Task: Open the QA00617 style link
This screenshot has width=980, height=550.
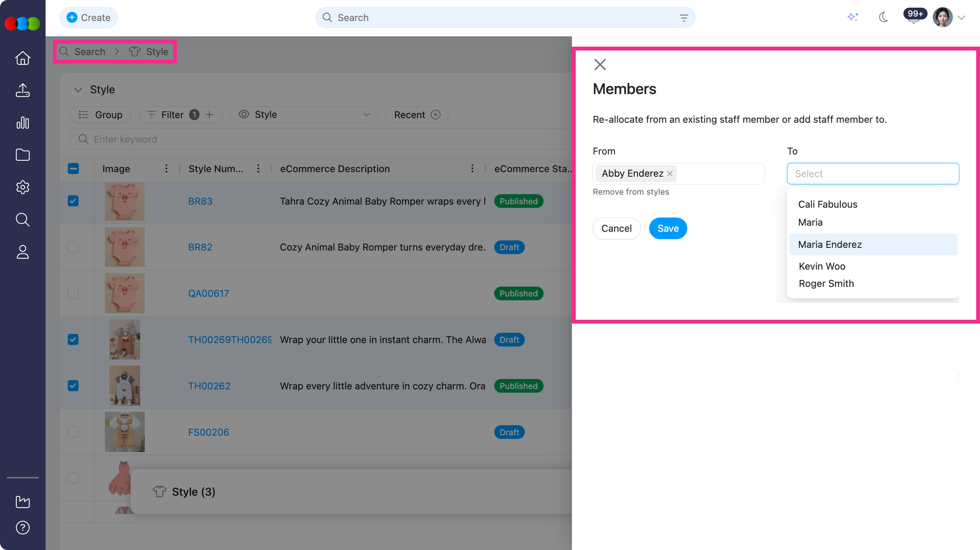Action: pyautogui.click(x=209, y=293)
